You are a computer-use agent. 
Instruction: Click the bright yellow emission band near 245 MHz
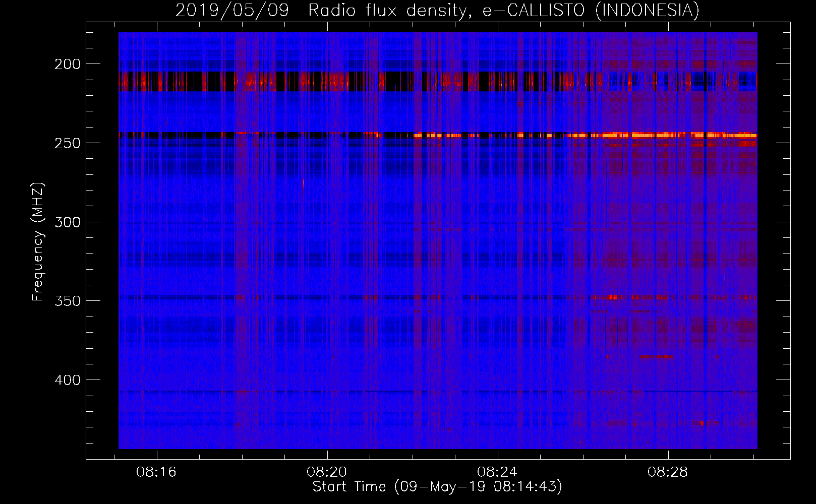pyautogui.click(x=585, y=135)
